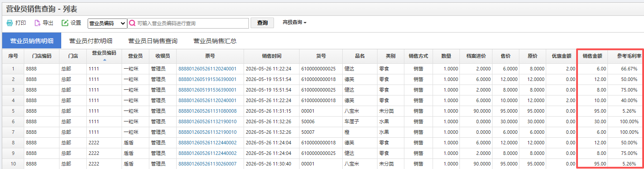Click the 查询 search button
The width and height of the screenshot is (644, 169).
[x=262, y=23]
